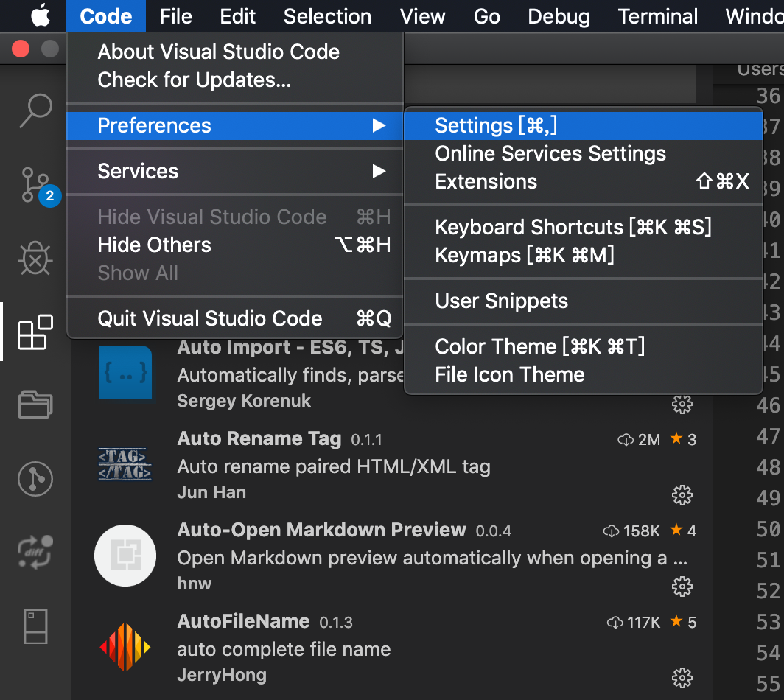This screenshot has width=784, height=700.
Task: Click Check for Updates
Action: tap(199, 79)
